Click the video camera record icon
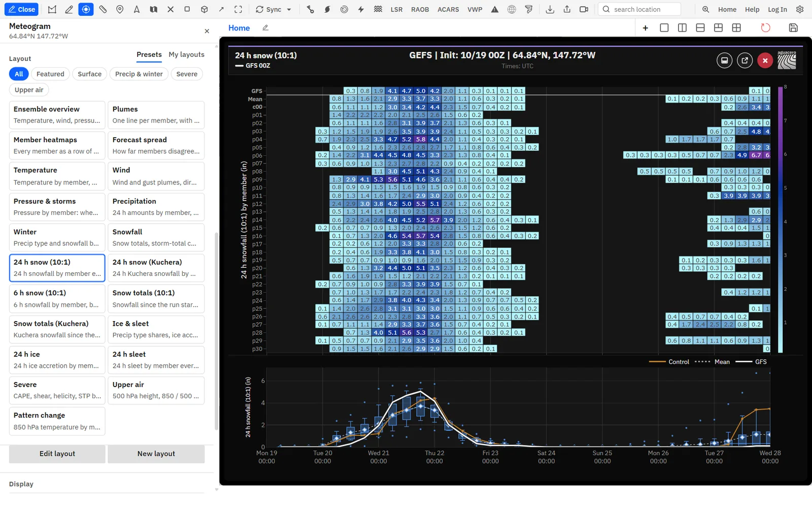This screenshot has width=812, height=508. tap(584, 9)
